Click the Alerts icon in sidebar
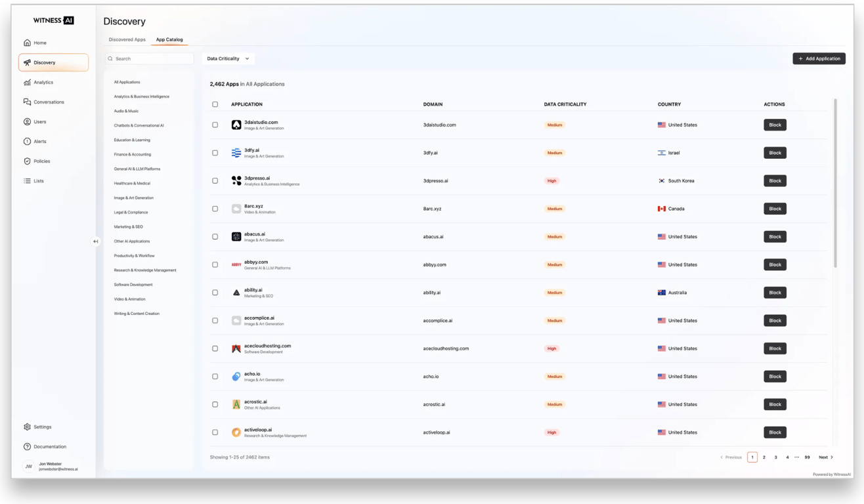The height and width of the screenshot is (504, 864). coord(27,141)
